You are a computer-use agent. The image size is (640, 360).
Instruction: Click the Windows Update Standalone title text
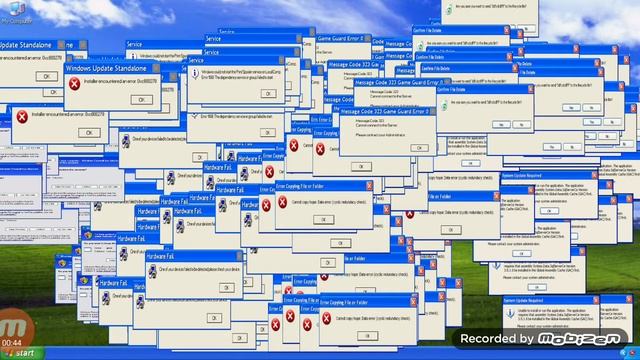coord(106,68)
